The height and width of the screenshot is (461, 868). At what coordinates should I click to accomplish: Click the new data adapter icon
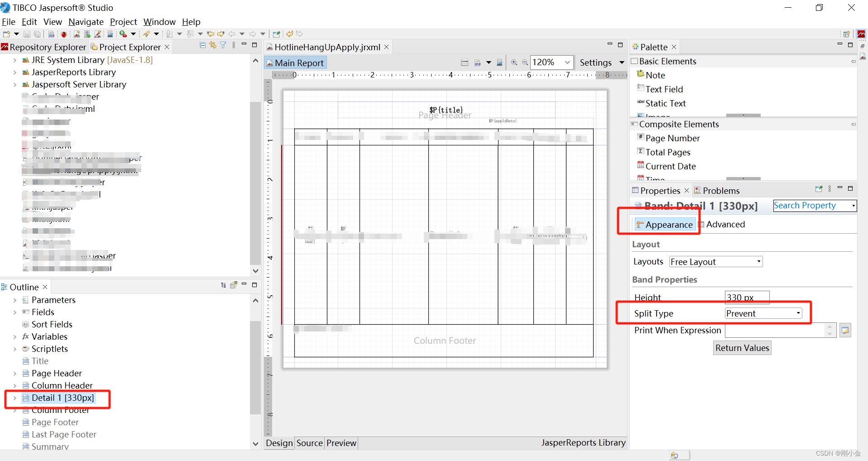(x=87, y=34)
